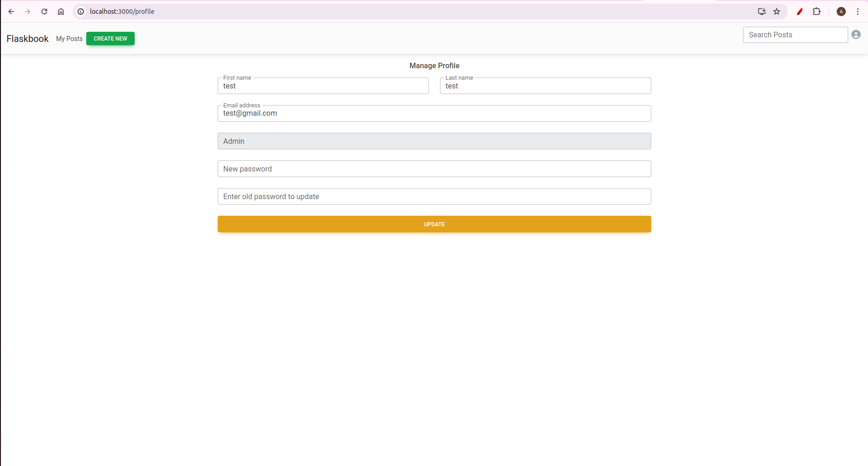The width and height of the screenshot is (868, 466).
Task: Click the Last name field
Action: 545,86
